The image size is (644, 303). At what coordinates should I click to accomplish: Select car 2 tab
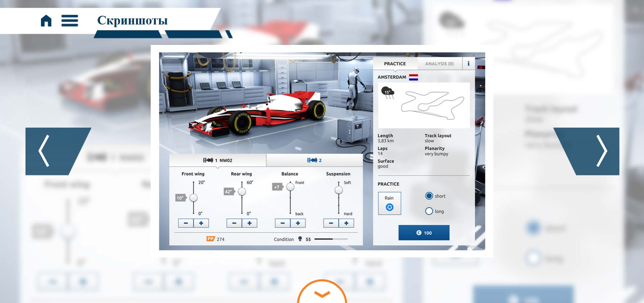(314, 160)
